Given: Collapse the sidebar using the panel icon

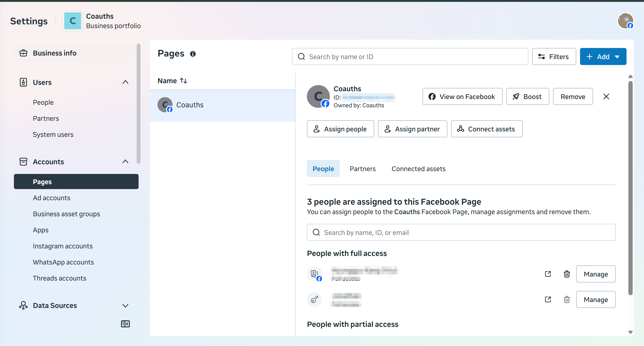Looking at the screenshot, I should (x=125, y=324).
